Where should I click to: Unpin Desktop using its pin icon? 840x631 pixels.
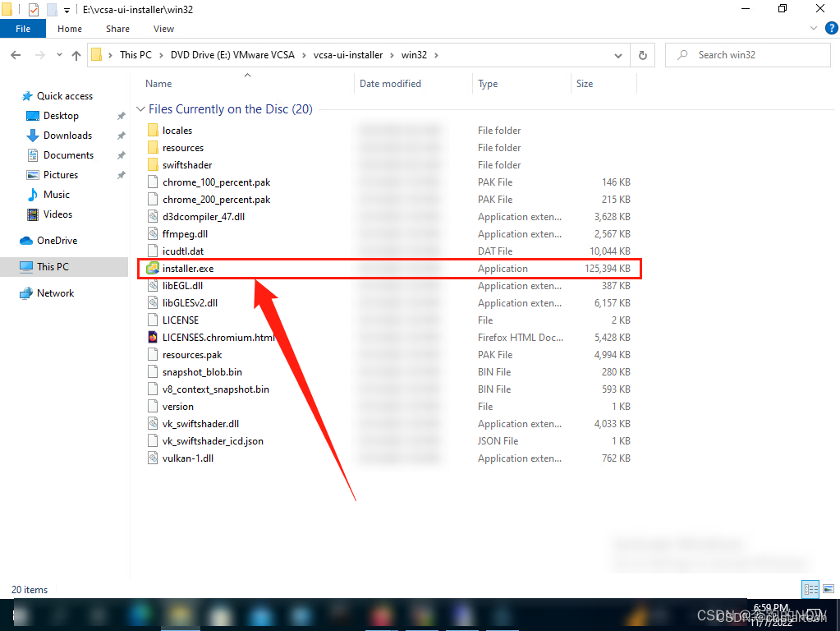[x=121, y=116]
